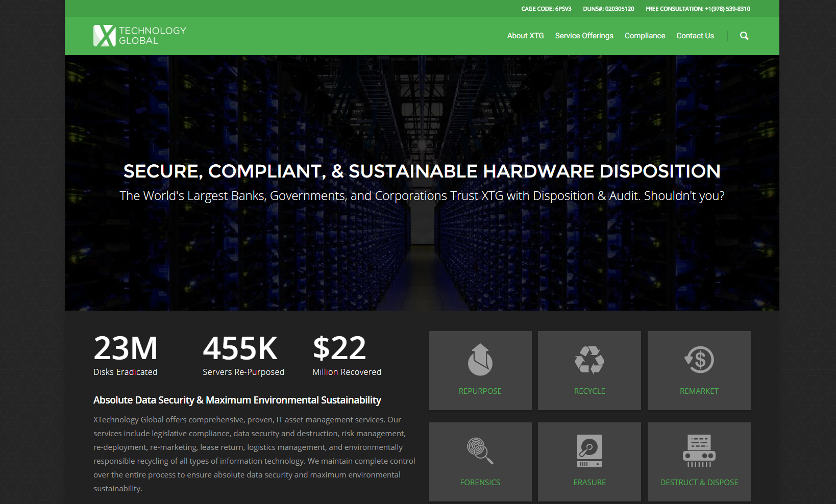Click the Servers Re-Purposed label
The width and height of the screenshot is (836, 504).
[x=243, y=372]
